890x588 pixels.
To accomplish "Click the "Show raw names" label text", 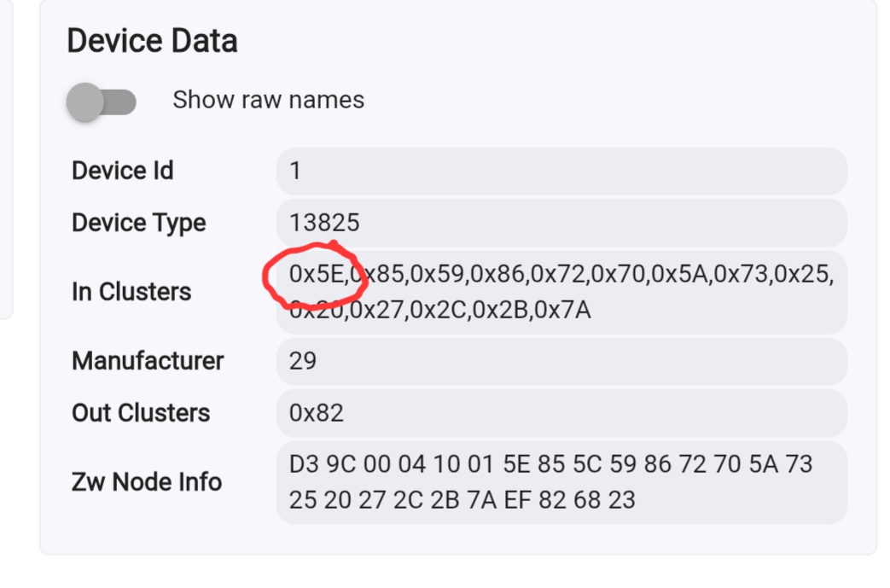I will tap(268, 100).
